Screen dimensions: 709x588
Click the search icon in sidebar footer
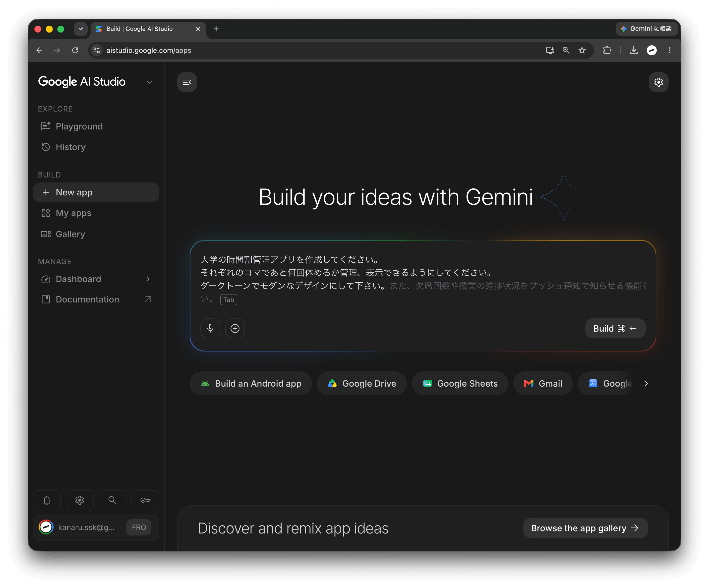(x=113, y=500)
